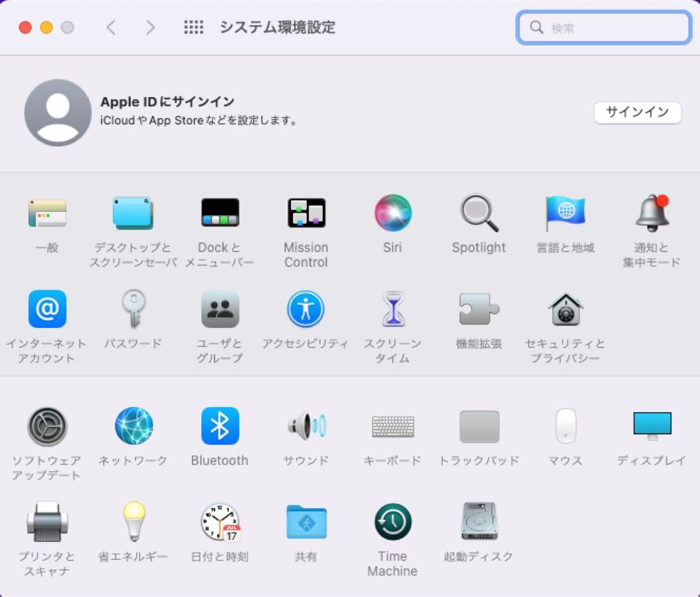Open トラックパッド settings

478,426
